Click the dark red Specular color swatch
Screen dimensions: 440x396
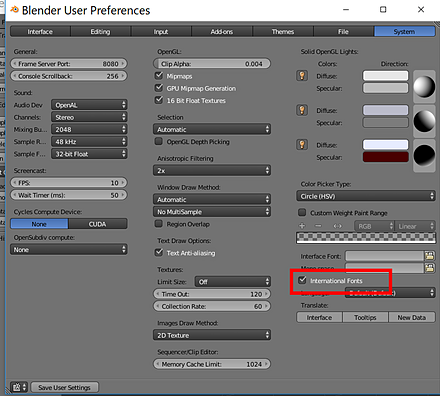[385, 157]
